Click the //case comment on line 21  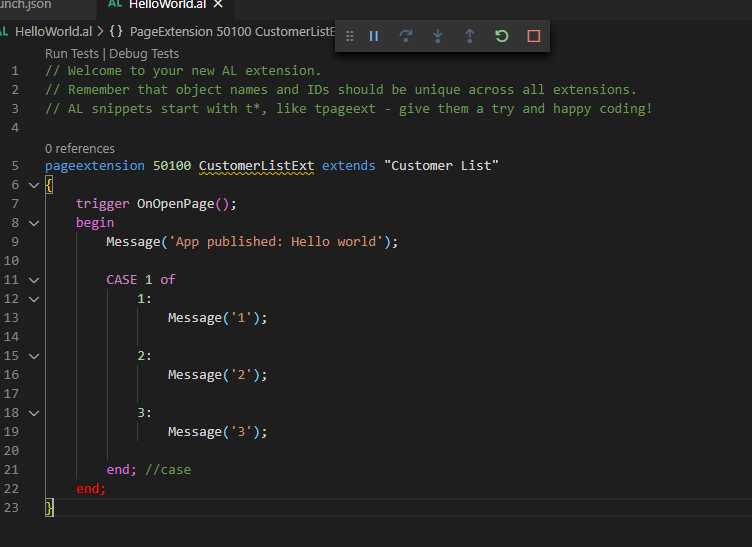pyautogui.click(x=168, y=470)
